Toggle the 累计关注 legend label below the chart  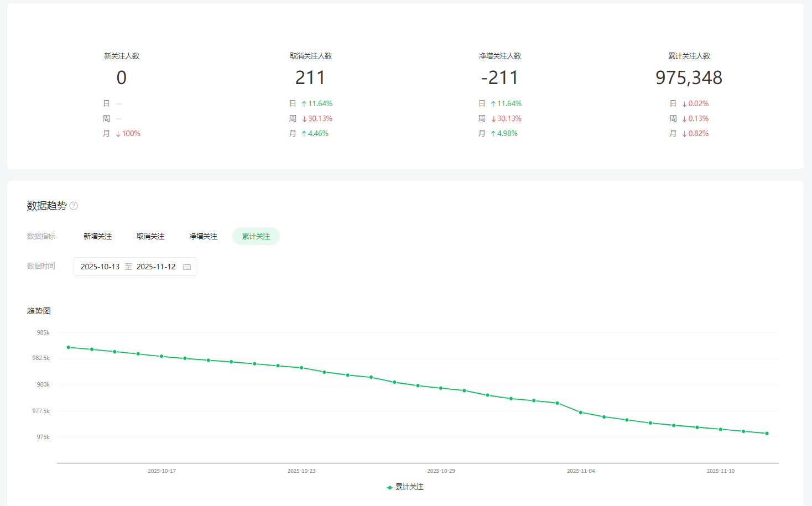(x=409, y=487)
